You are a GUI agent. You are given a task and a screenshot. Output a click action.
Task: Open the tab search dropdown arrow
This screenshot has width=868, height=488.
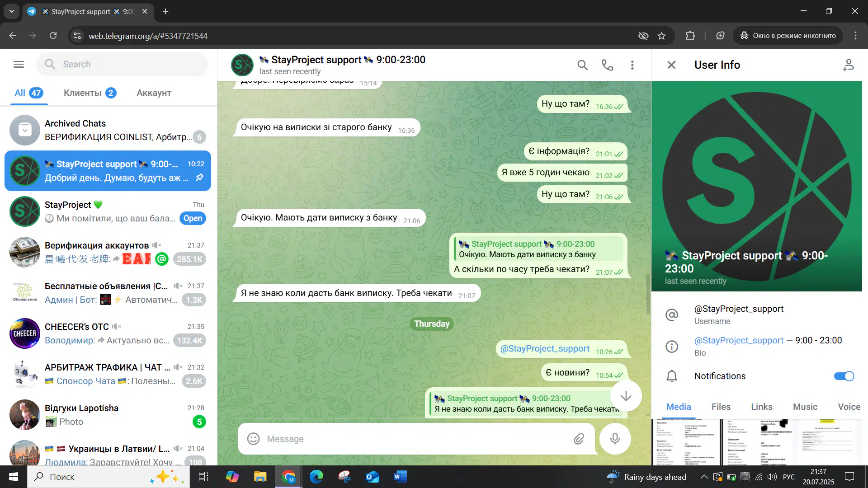12,11
